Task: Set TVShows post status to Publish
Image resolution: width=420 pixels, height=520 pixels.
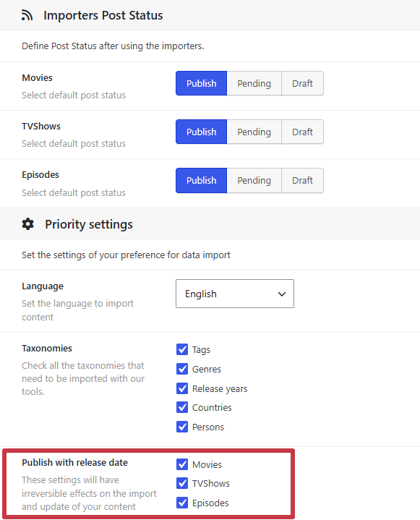Action: (201, 132)
